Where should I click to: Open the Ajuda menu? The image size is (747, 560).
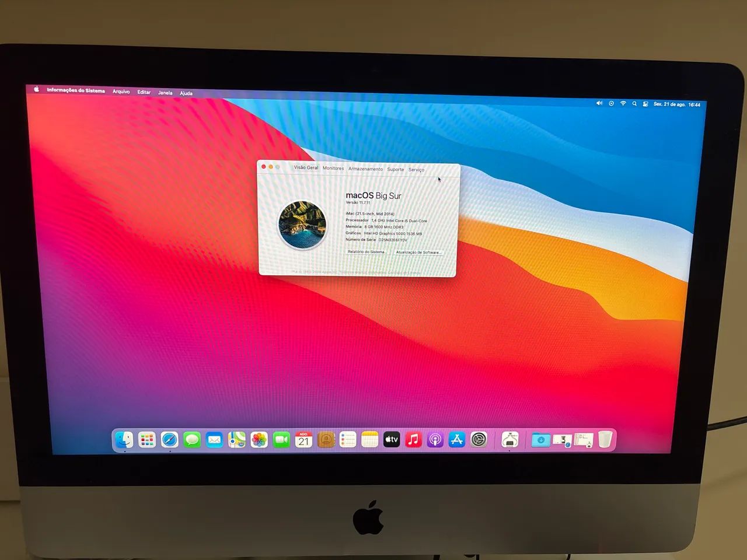click(186, 93)
